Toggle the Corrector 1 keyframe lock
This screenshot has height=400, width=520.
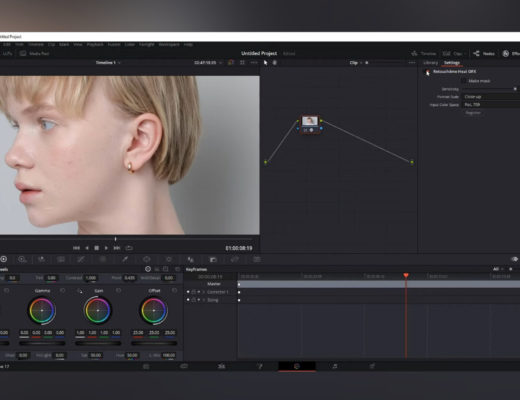194,292
